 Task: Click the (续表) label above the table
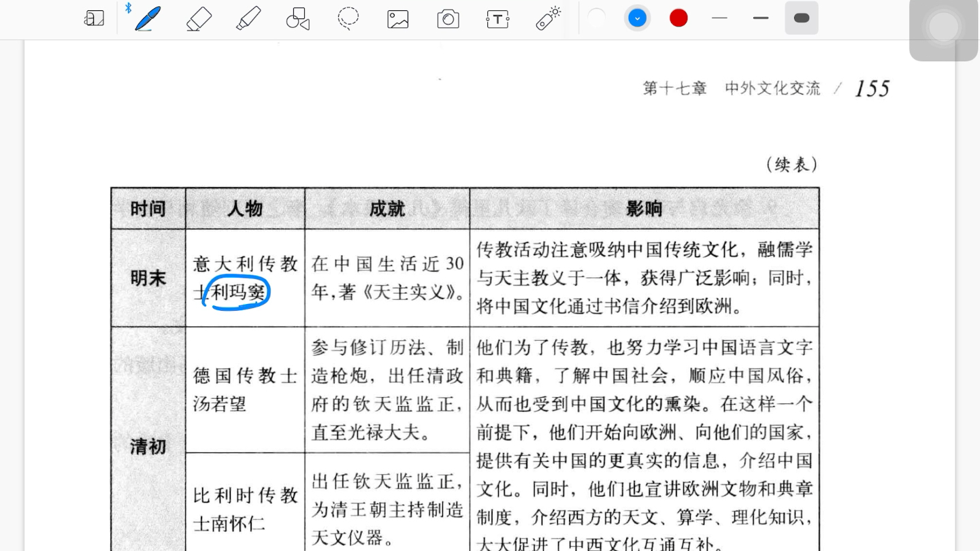(x=791, y=165)
